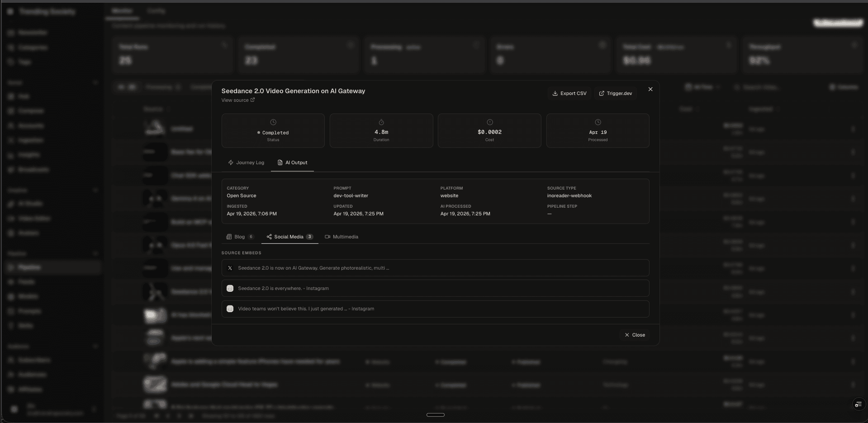Click the external-link icon on the Trigger.dev button

(602, 93)
